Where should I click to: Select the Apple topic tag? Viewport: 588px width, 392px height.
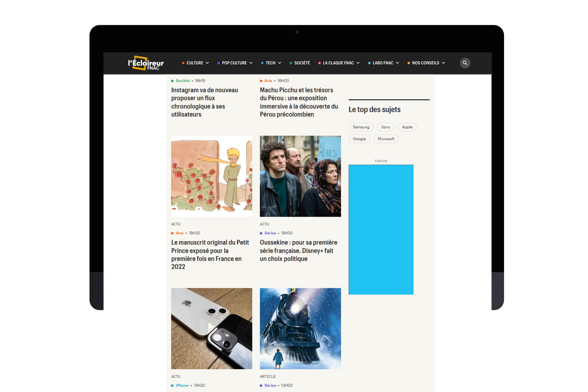[407, 127]
